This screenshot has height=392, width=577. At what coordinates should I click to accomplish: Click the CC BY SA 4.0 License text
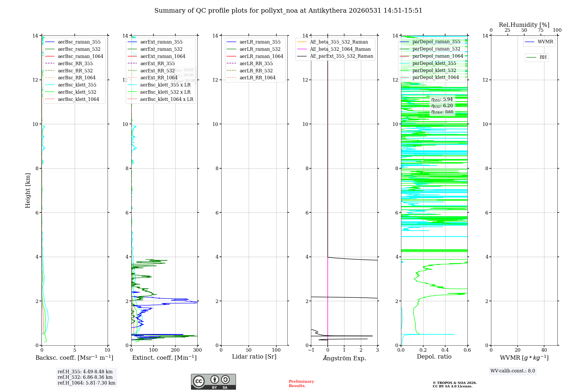(453, 386)
